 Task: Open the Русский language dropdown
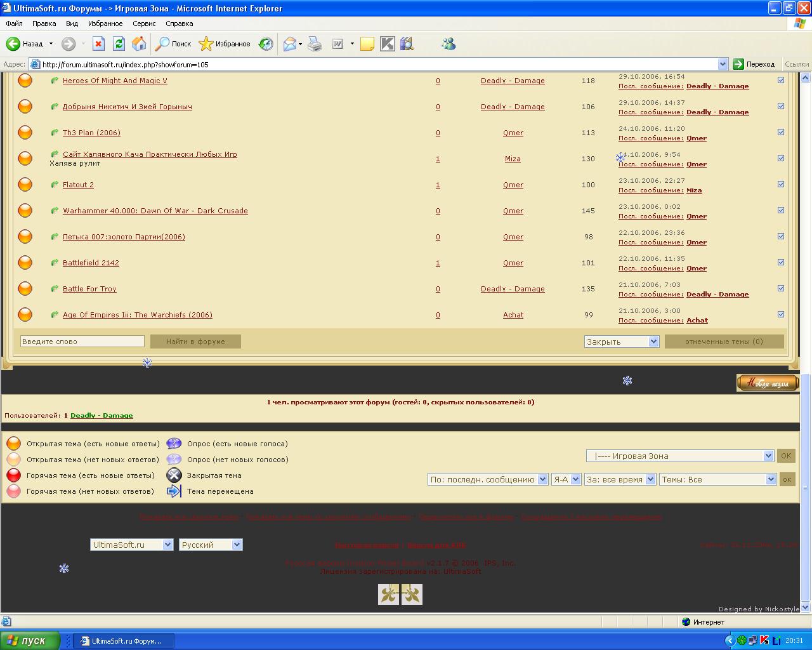point(211,545)
